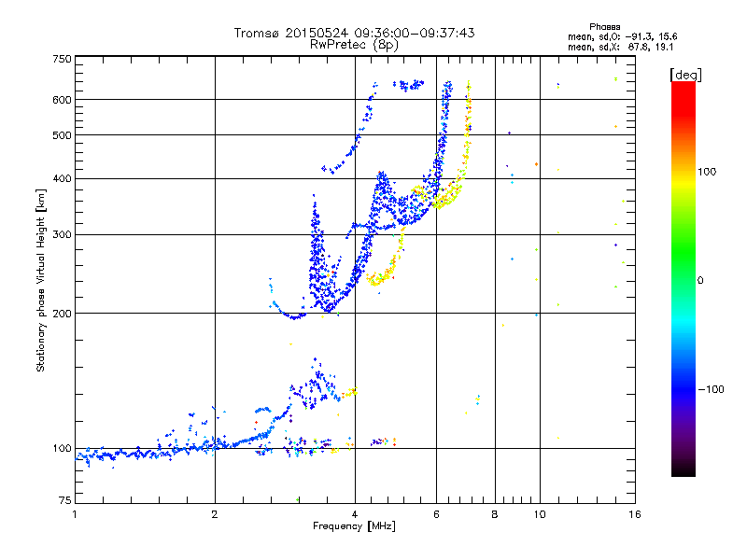747x560 pixels.
Task: Click the x-axis tick label '1'
Action: click(75, 514)
